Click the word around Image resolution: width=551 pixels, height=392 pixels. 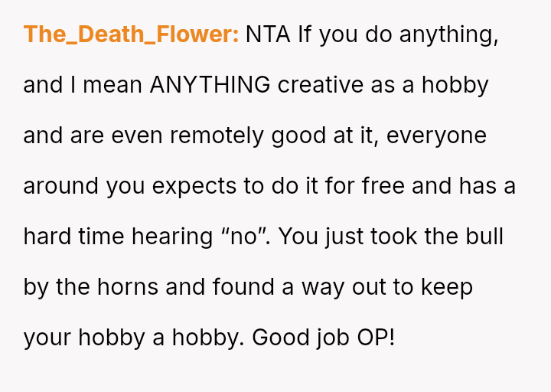[61, 186]
